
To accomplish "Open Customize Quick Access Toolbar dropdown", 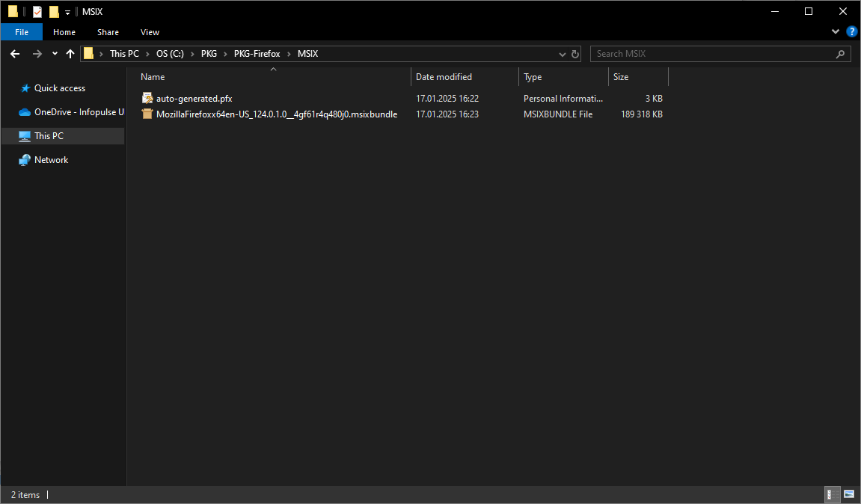I will pyautogui.click(x=67, y=12).
